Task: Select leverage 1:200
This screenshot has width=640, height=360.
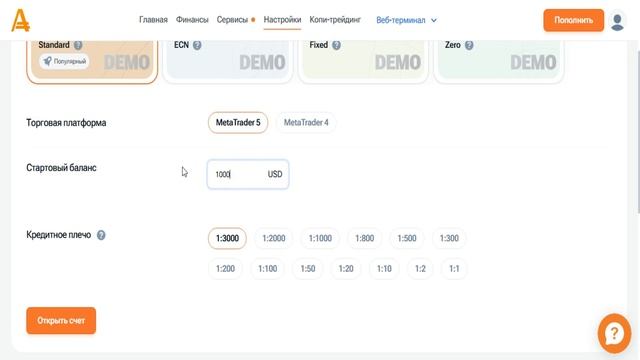Action: coord(225,269)
